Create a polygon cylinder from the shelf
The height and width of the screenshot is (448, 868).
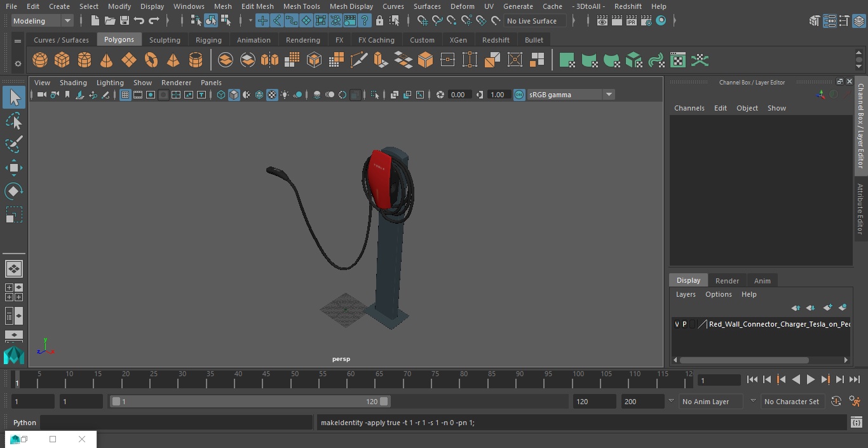click(85, 60)
